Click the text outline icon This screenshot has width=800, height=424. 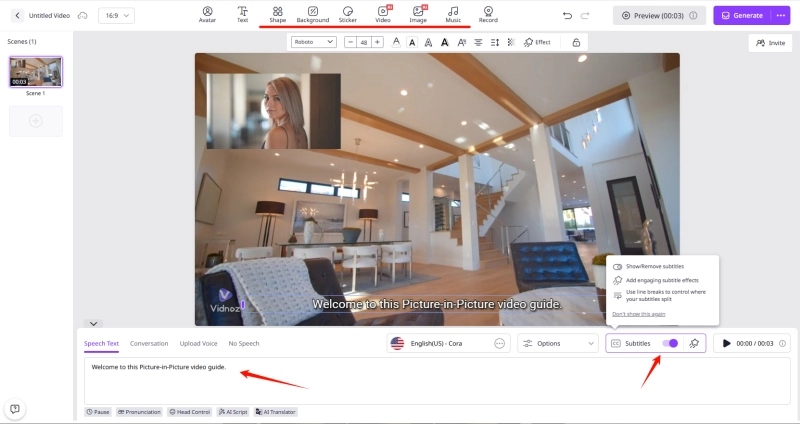click(428, 42)
